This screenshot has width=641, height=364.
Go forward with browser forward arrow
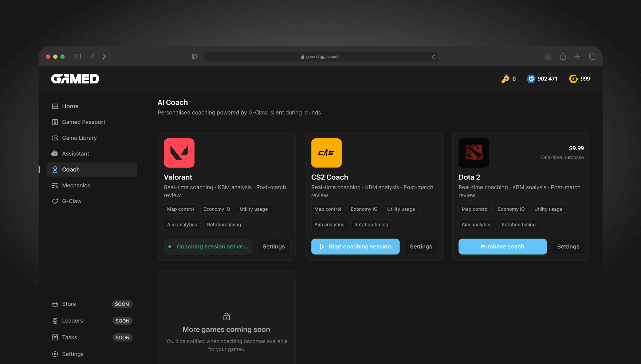(104, 57)
